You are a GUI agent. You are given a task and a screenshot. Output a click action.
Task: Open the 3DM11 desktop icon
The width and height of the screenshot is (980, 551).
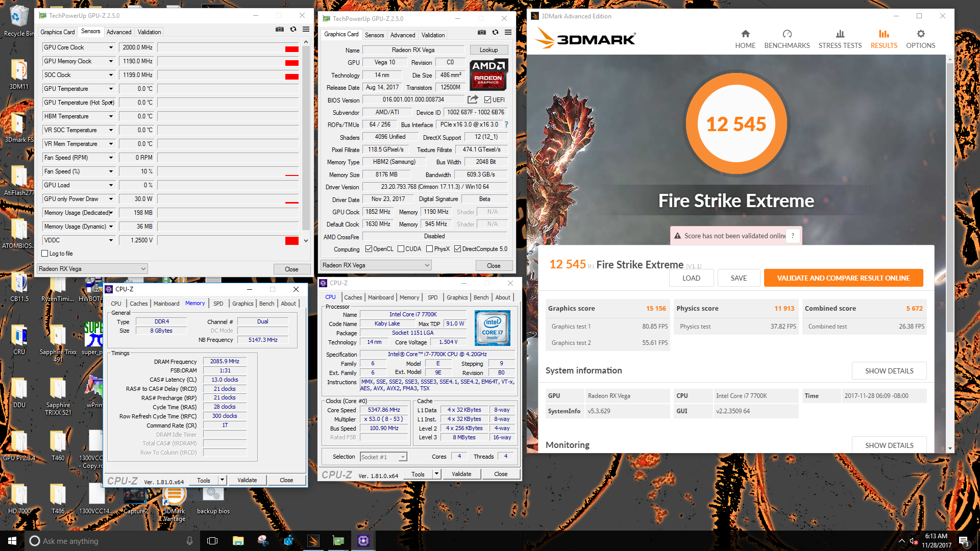19,74
